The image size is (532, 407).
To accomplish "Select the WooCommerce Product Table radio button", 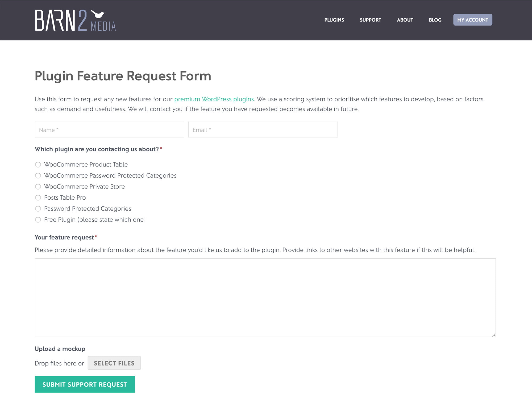I will (38, 165).
